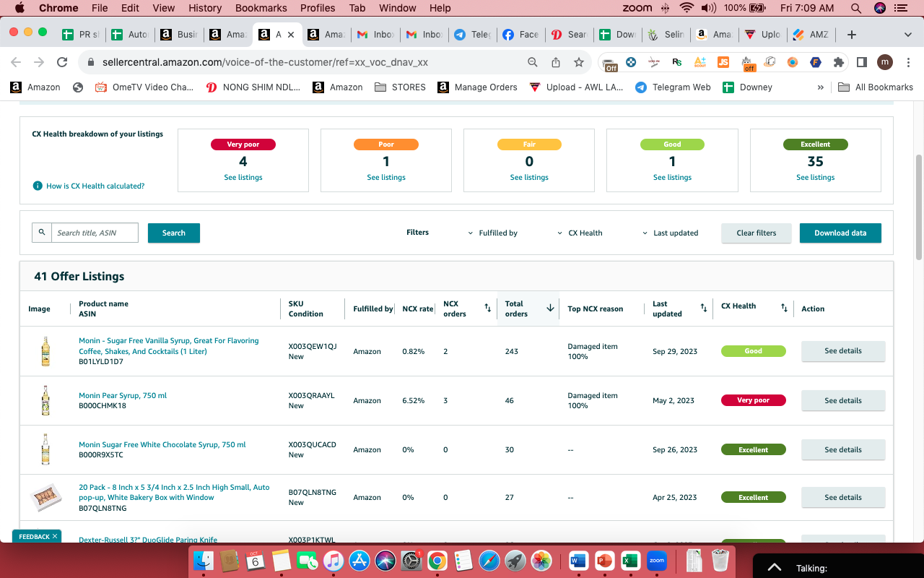
Task: Open Microsoft Excel in the dock
Action: pyautogui.click(x=630, y=560)
